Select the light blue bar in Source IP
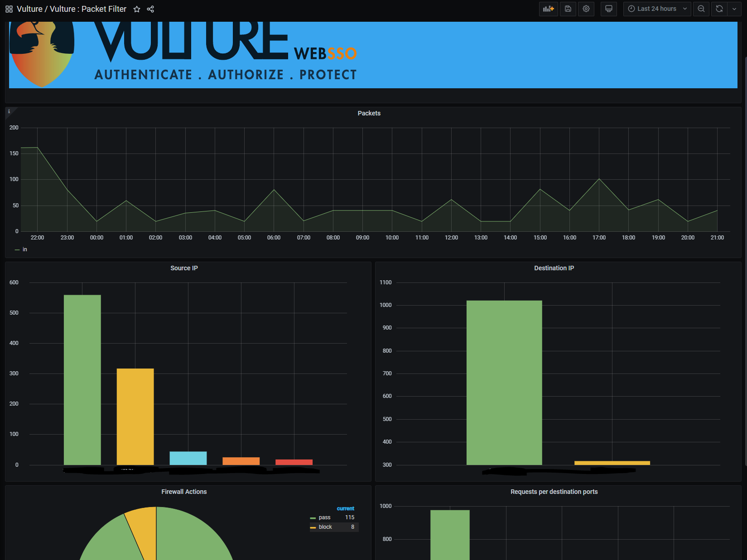Viewport: 747px width, 560px height. pyautogui.click(x=188, y=458)
